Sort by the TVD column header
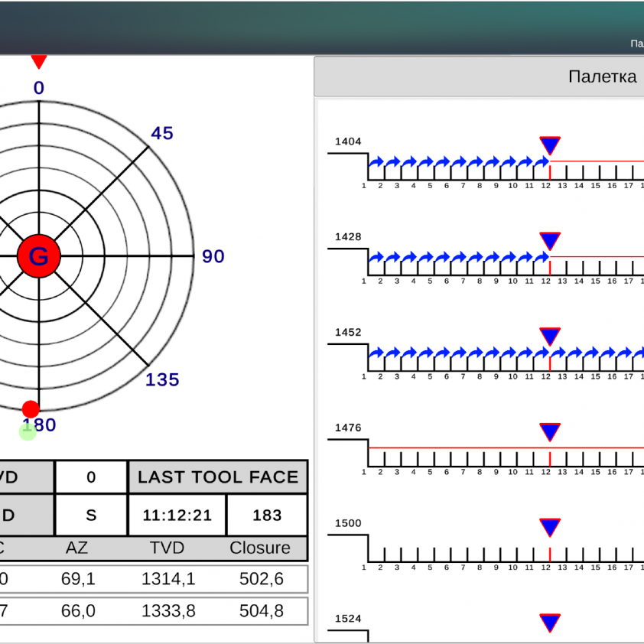Screen dimensions: 644x644 click(x=168, y=548)
